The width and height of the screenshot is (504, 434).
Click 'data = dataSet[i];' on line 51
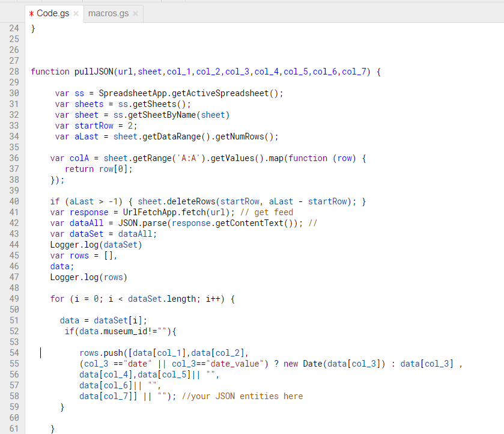pos(103,320)
